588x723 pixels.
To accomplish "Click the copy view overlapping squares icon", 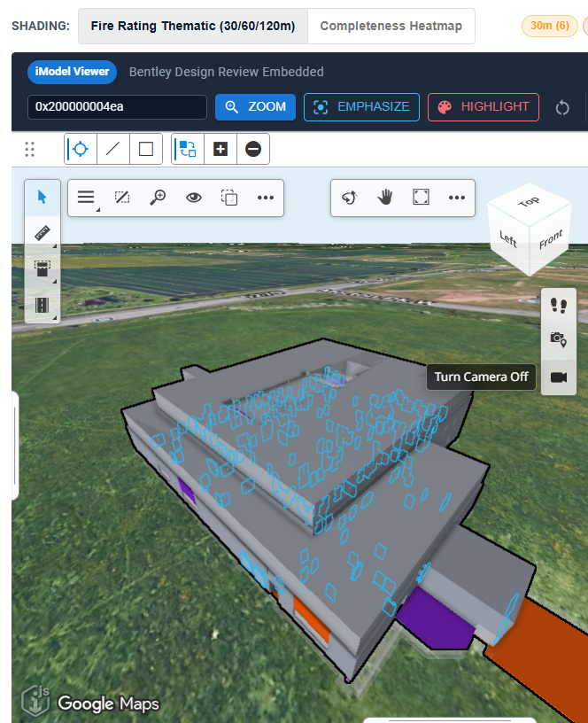I will pos(229,198).
